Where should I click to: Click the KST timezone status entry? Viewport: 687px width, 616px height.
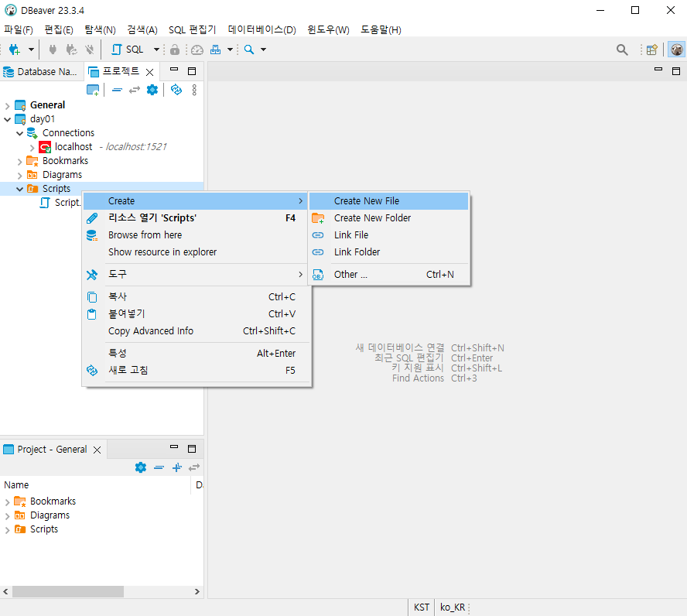click(422, 607)
